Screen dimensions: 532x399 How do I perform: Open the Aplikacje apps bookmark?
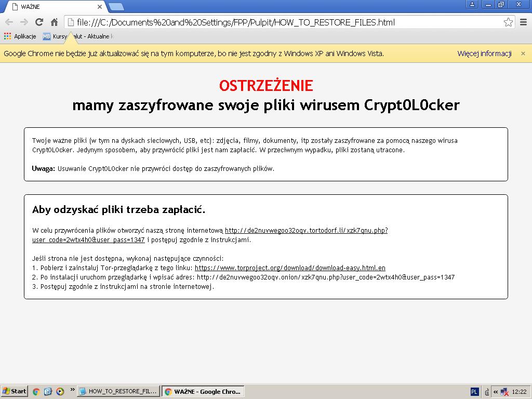tap(20, 36)
